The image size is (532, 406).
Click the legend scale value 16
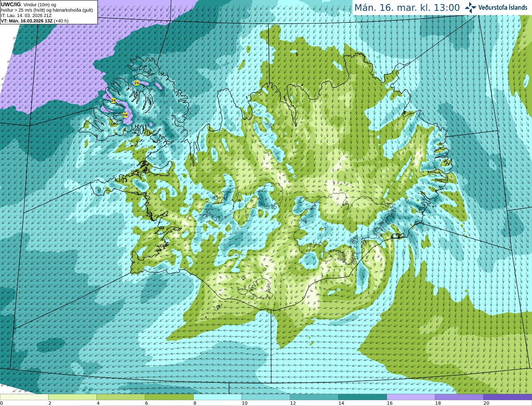pyautogui.click(x=390, y=403)
